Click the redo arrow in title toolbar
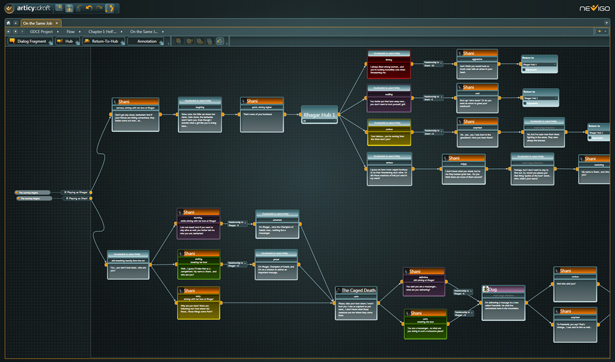615x362 pixels. point(99,8)
